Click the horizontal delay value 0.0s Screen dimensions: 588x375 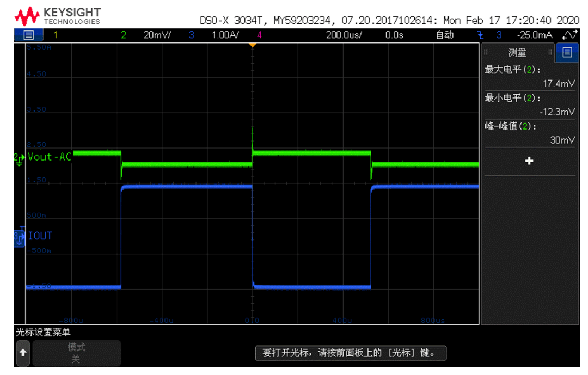(394, 35)
